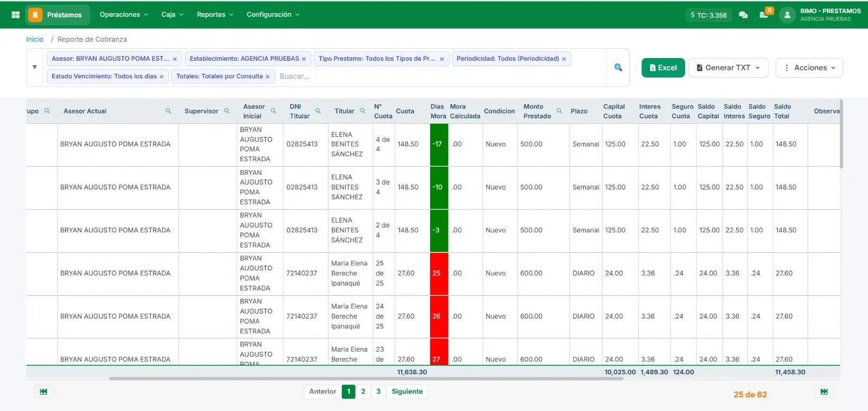Open the Configuración menu
Screen dimensions: 868x411
(273, 15)
